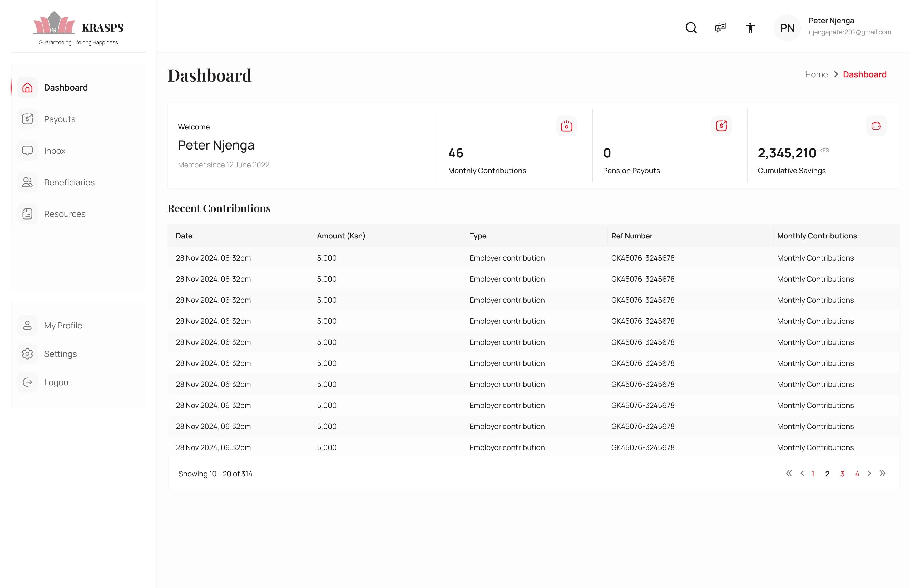Screen dimensions: 910x588
Task: Click the Settings gear icon
Action: (x=27, y=354)
